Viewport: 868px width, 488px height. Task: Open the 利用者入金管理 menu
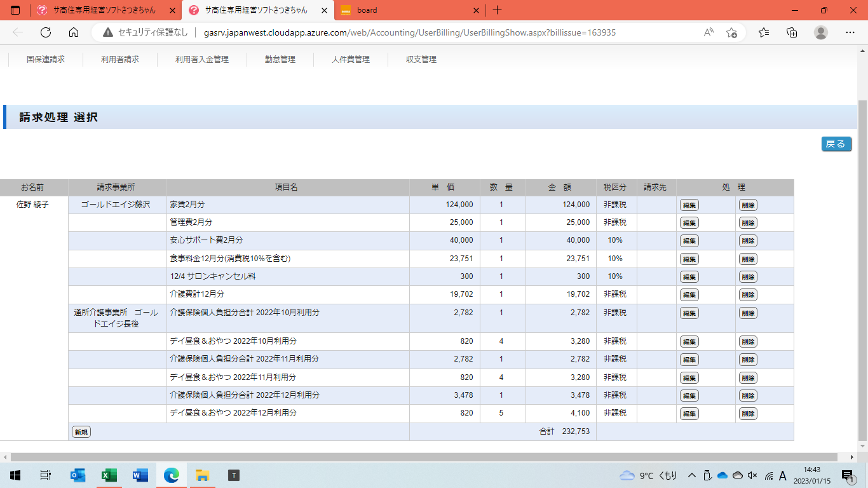[x=202, y=59]
